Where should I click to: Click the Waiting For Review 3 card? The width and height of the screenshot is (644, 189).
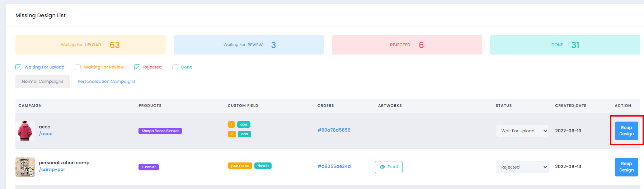[249, 45]
